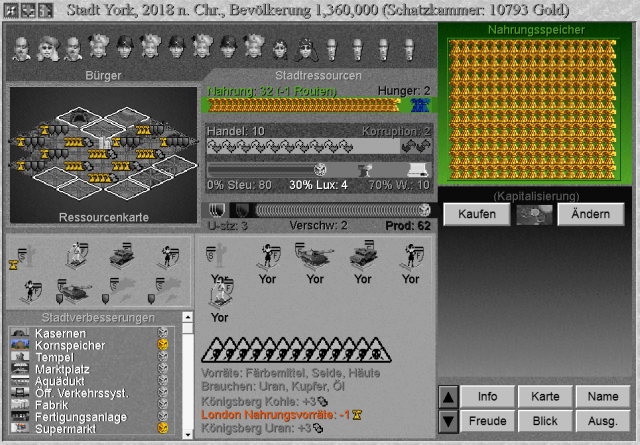Click the Ändern production button

tap(590, 214)
